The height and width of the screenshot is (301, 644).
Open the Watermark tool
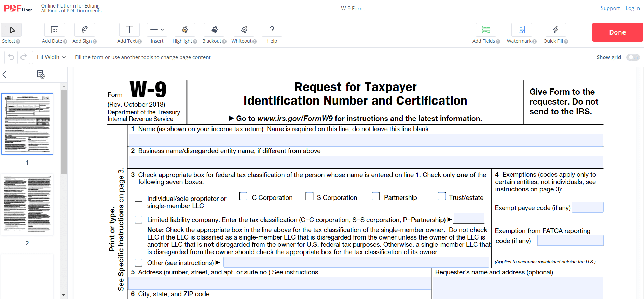click(x=521, y=30)
